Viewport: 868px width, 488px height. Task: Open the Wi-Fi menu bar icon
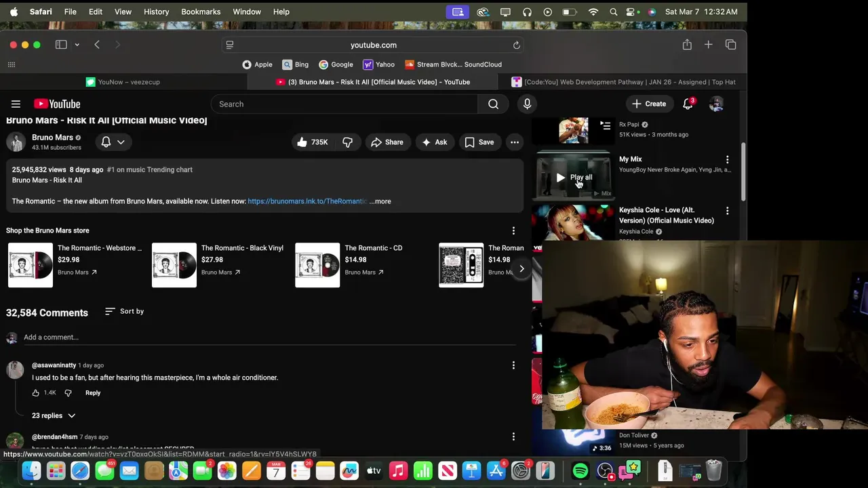click(593, 12)
